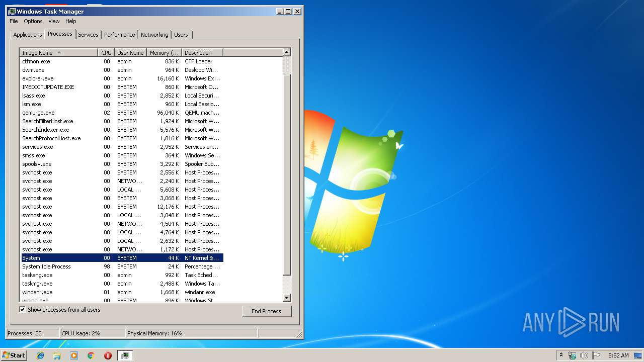Viewport: 644px width, 362px height.
Task: Select the taskeng.exe process row
Action: (121, 275)
